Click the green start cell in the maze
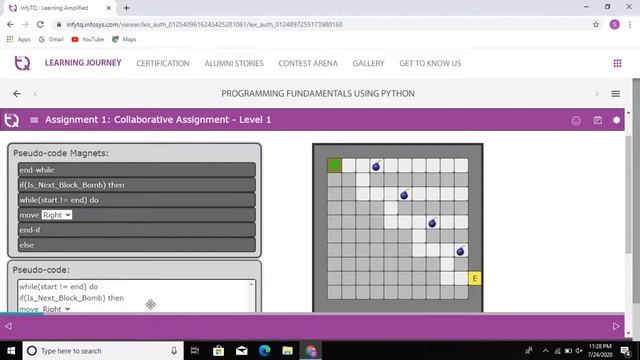 click(x=334, y=165)
